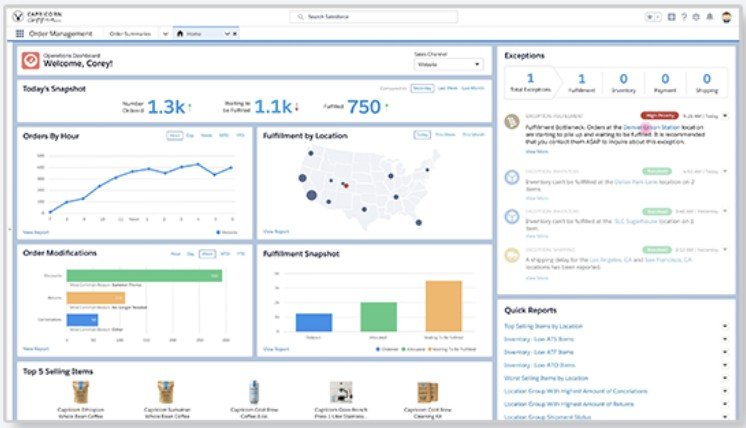Open the shipping delay exception menu arrow
The image size is (746, 428).
pyautogui.click(x=725, y=249)
